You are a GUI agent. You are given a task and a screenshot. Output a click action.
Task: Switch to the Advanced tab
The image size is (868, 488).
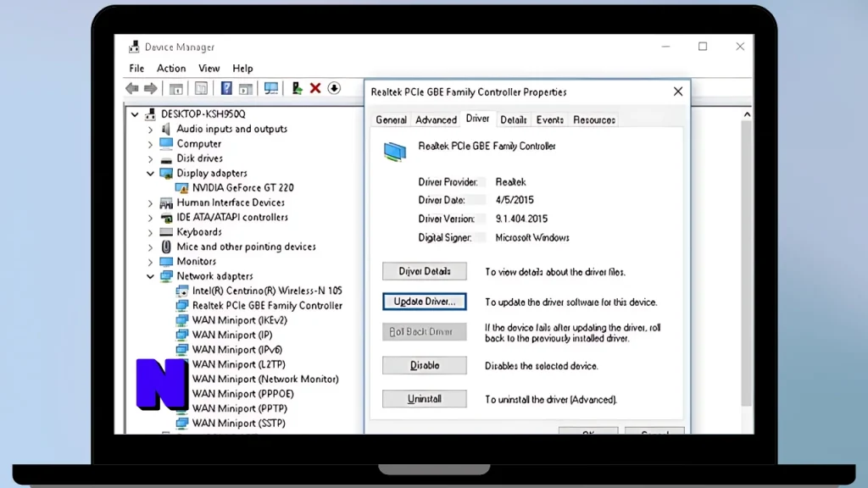click(437, 120)
